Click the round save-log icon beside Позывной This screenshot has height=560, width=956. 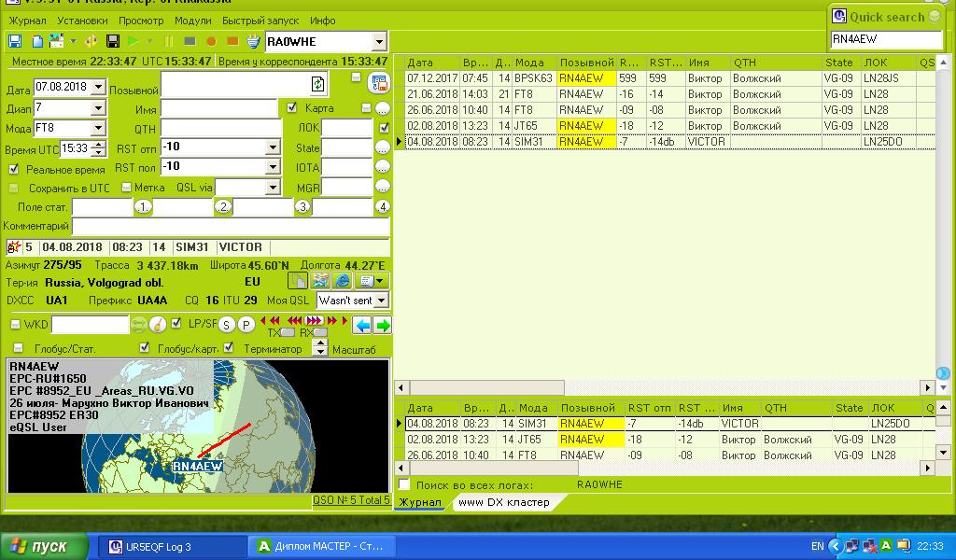(x=379, y=84)
